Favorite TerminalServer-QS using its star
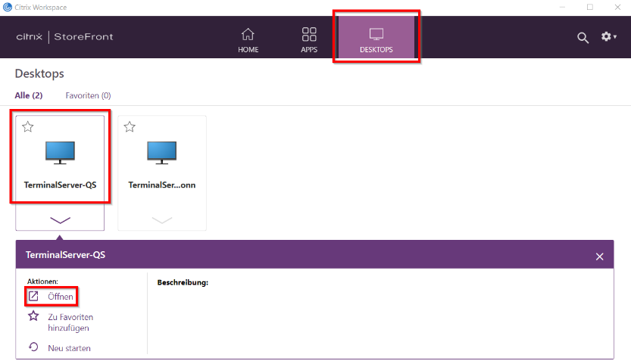This screenshot has width=631, height=364. pyautogui.click(x=28, y=127)
